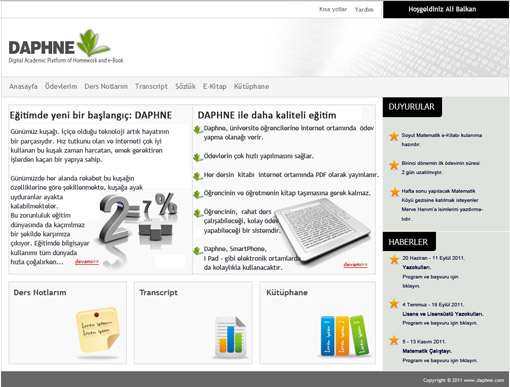Image resolution: width=510 pixels, height=387 pixels.
Task: Click 'Lisans ve Lisansüstü Yazokulları.' news title
Action: click(x=443, y=314)
